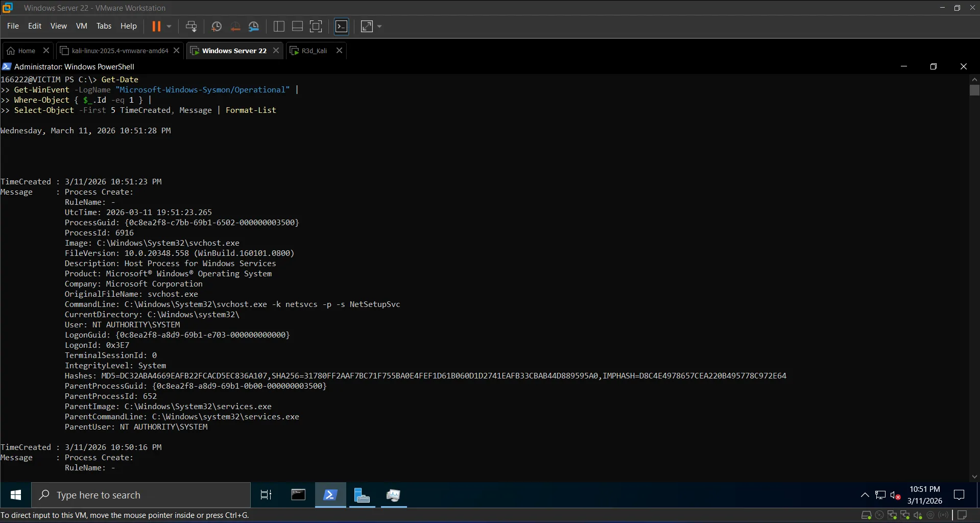The height and width of the screenshot is (523, 980).
Task: Close the Windows Server 22 tab
Action: point(276,51)
